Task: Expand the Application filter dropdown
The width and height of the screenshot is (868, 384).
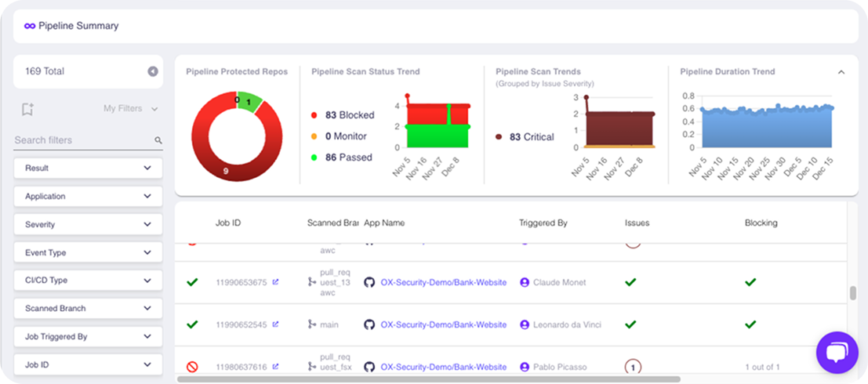Action: click(x=88, y=197)
